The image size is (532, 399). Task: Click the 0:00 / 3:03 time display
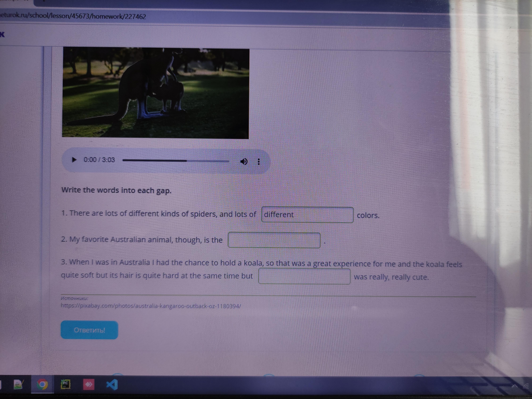click(x=99, y=160)
